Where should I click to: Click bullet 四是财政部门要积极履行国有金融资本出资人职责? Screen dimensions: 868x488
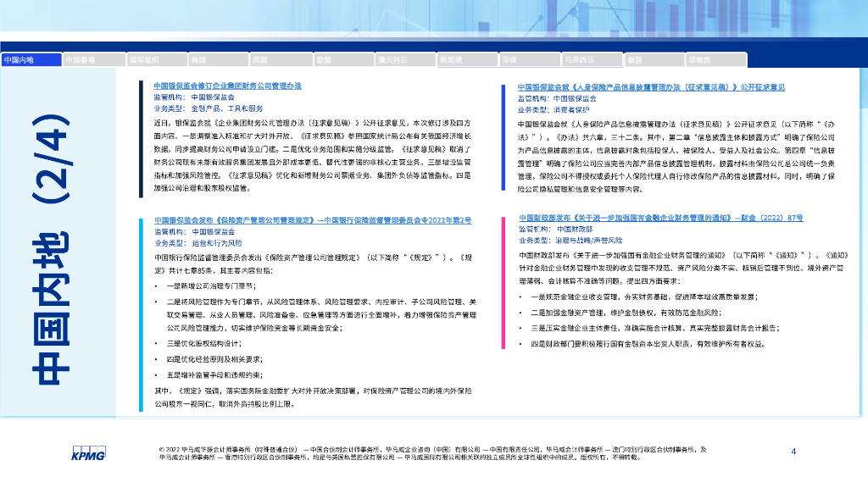(x=648, y=344)
